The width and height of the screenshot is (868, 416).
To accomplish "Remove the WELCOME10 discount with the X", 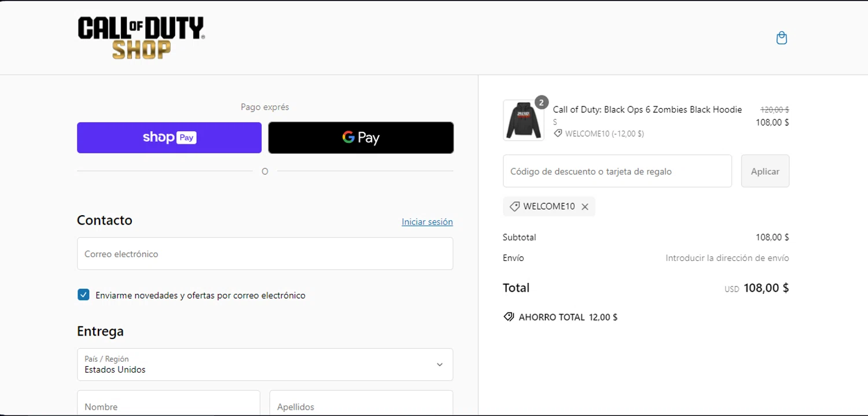I will [585, 207].
